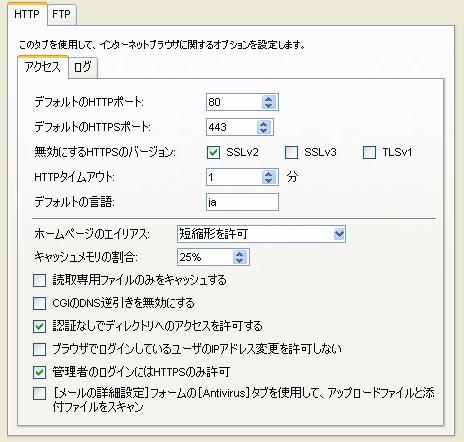The width and height of the screenshot is (464, 442).
Task: Check CGIのDNS逆引きを無効にする option
Action: tap(39, 303)
